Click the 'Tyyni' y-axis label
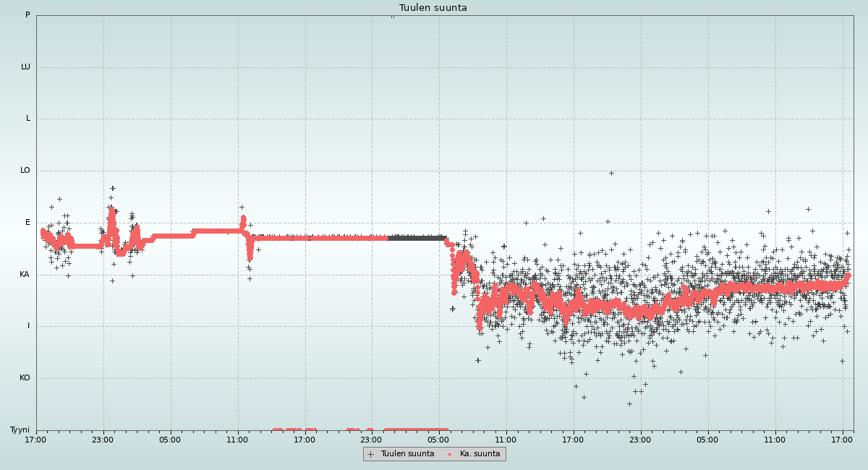This screenshot has height=470, width=868. [20, 430]
